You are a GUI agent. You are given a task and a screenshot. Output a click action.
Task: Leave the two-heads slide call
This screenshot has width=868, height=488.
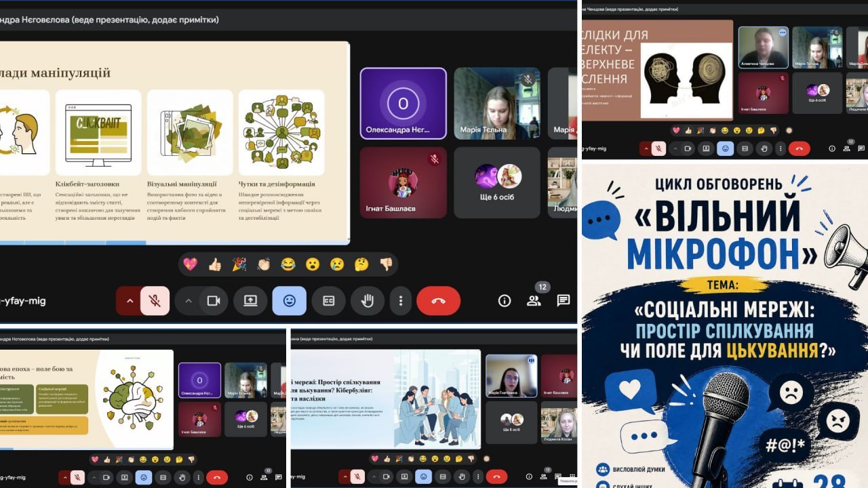click(x=799, y=148)
